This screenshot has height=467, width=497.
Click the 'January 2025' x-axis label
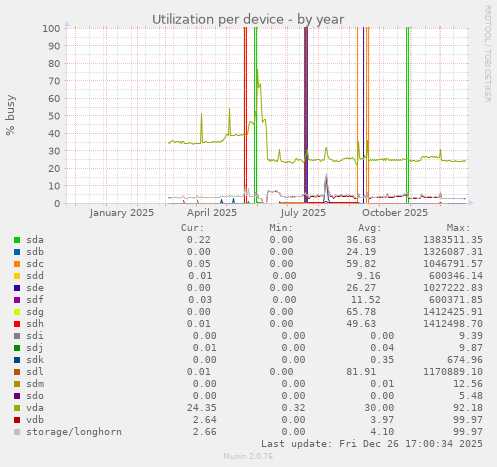point(122,213)
